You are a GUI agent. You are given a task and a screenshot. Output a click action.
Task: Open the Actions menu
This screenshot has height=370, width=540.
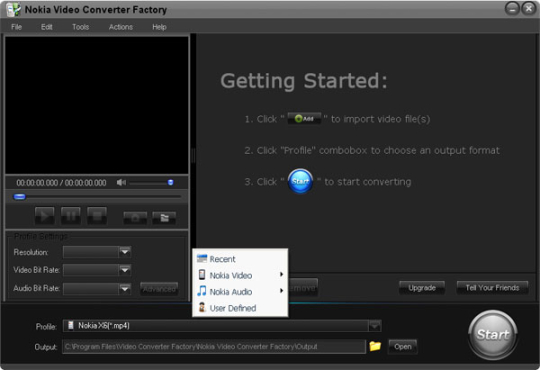tap(121, 27)
